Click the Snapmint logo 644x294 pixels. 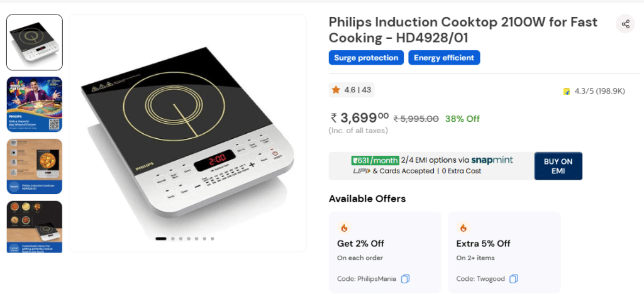[x=492, y=160]
